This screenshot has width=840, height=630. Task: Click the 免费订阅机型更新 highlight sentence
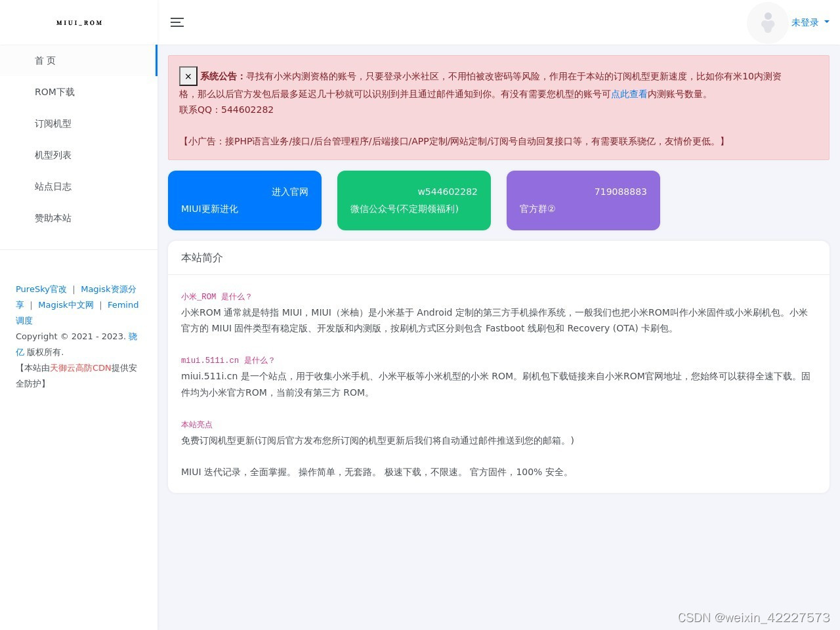click(x=378, y=440)
